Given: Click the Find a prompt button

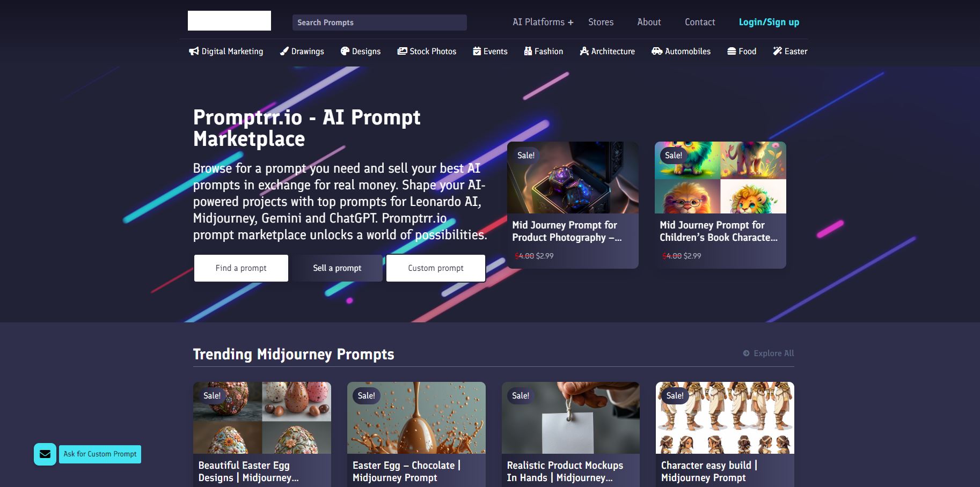Looking at the screenshot, I should 241,268.
